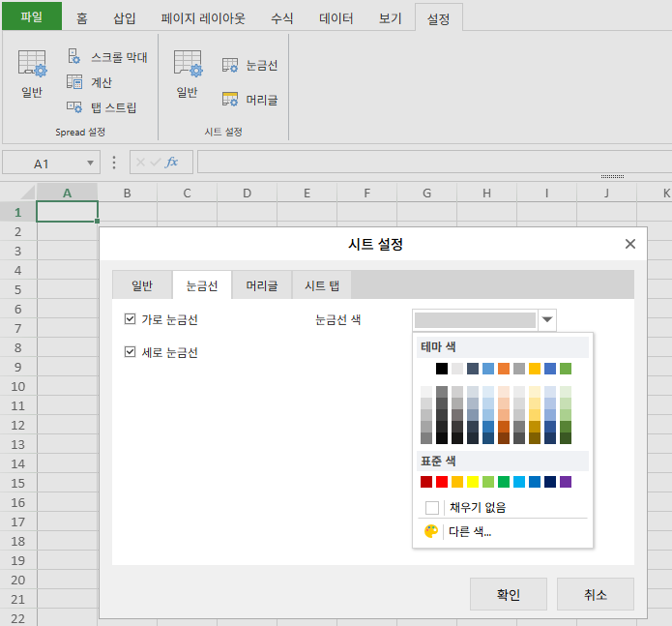Select row header 17
This screenshot has width=672, height=626.
[18, 522]
